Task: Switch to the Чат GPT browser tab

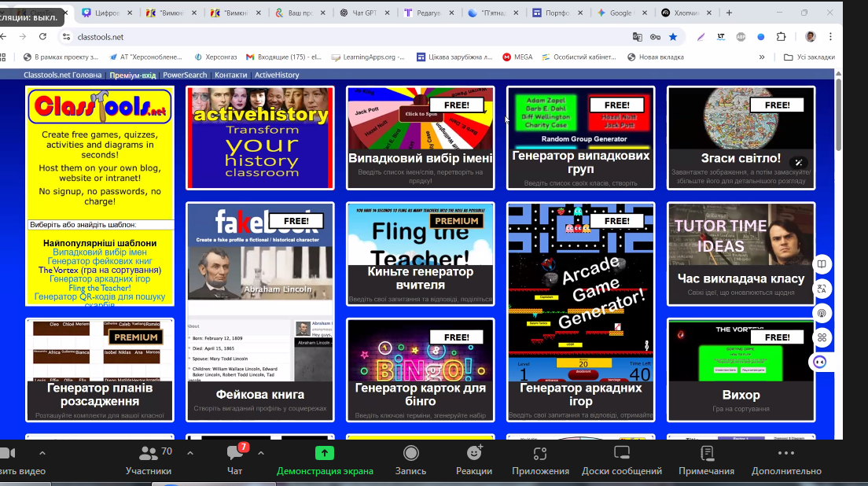Action: tap(364, 13)
